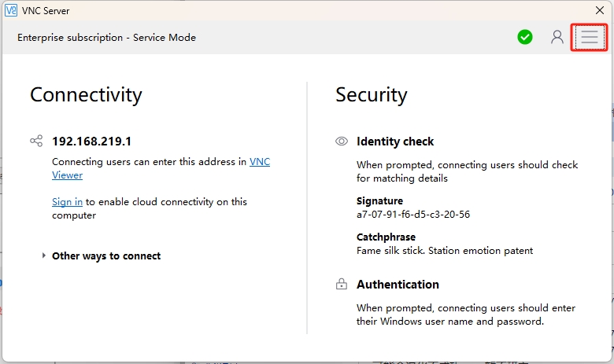This screenshot has width=614, height=364.
Task: Open the VNC Viewer link
Action: (260, 162)
